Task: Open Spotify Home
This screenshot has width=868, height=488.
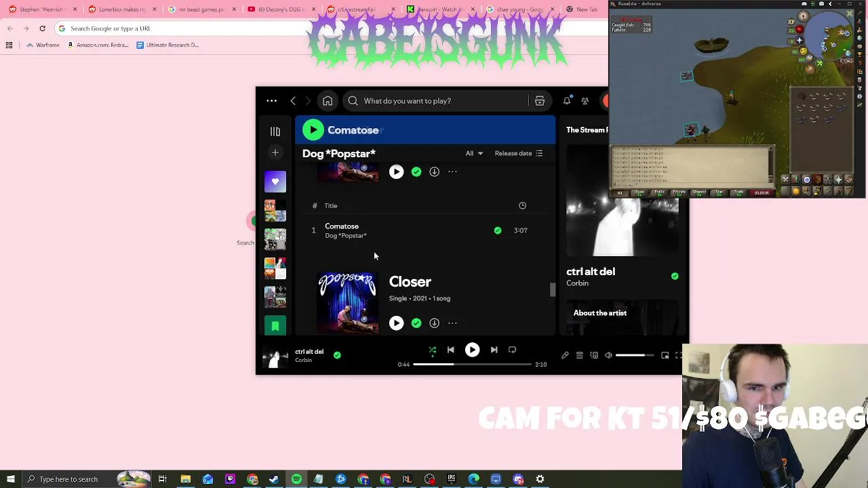Action: [328, 101]
